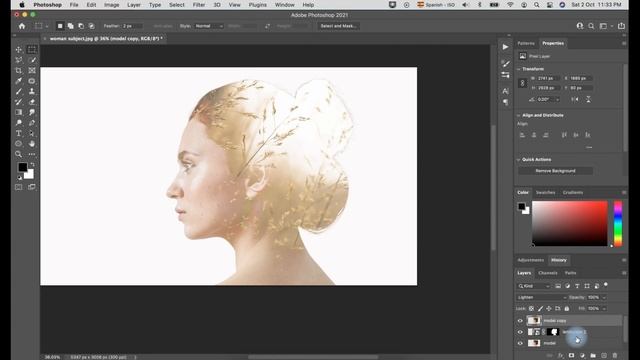The image size is (640, 360).
Task: Toggle lock all padlock icon
Action: [567, 309]
